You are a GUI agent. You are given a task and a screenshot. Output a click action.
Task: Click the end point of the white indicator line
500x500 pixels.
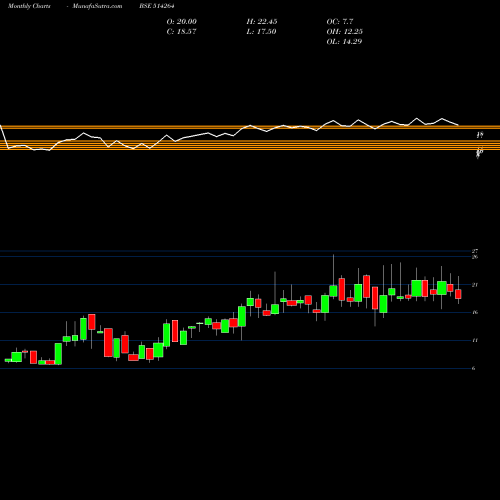pos(458,125)
